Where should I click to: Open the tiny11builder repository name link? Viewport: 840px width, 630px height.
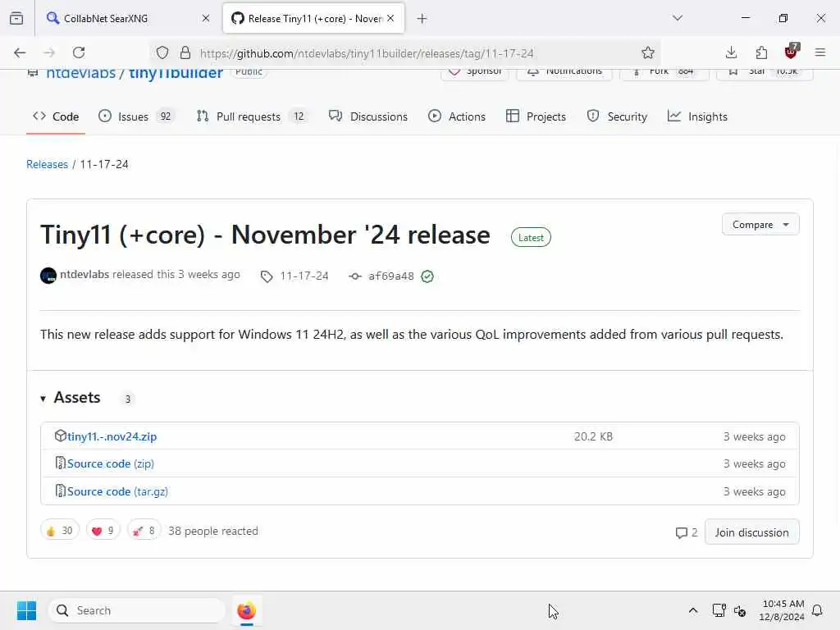point(176,73)
